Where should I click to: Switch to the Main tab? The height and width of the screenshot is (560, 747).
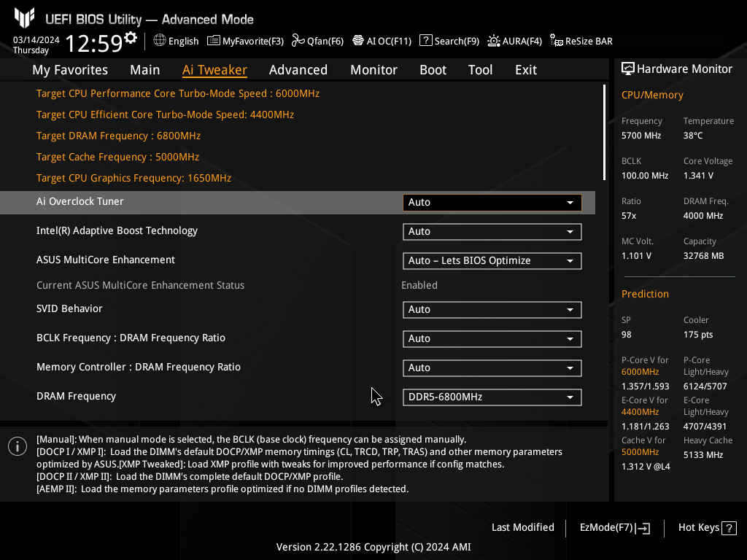145,70
